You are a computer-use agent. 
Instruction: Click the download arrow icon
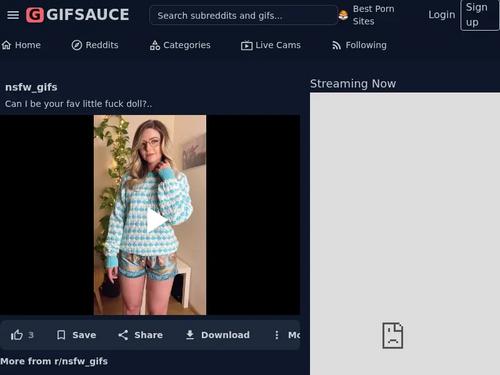click(190, 335)
